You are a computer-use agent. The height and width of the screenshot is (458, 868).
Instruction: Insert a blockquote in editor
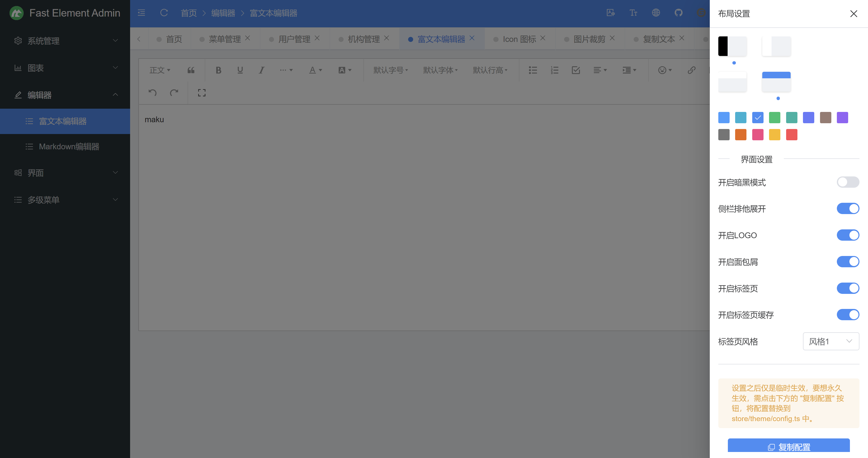click(191, 70)
